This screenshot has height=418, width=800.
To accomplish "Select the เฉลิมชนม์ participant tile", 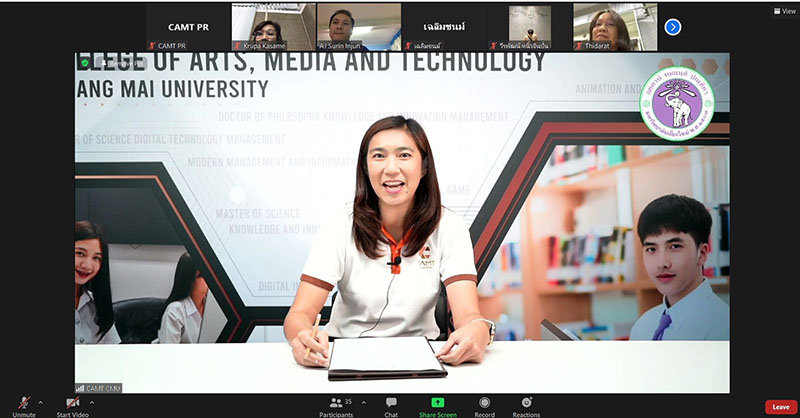I will pos(444,27).
